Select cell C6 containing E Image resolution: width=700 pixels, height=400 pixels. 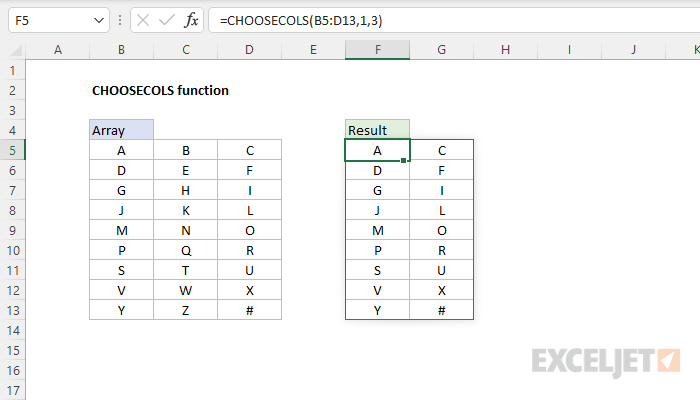[186, 171]
